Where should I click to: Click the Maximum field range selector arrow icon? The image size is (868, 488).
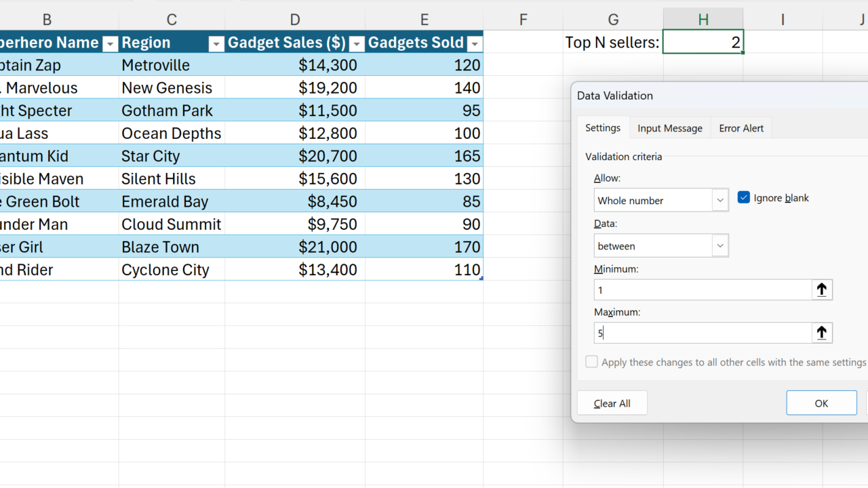click(x=821, y=333)
